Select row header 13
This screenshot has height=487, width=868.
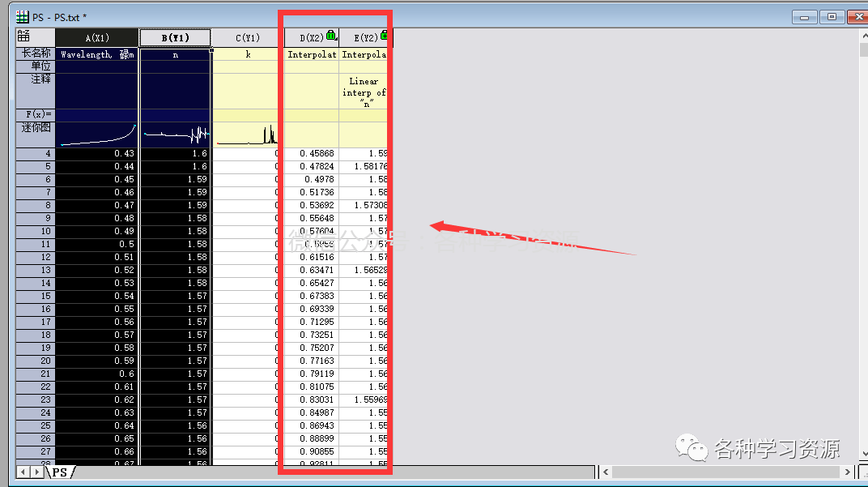point(36,270)
